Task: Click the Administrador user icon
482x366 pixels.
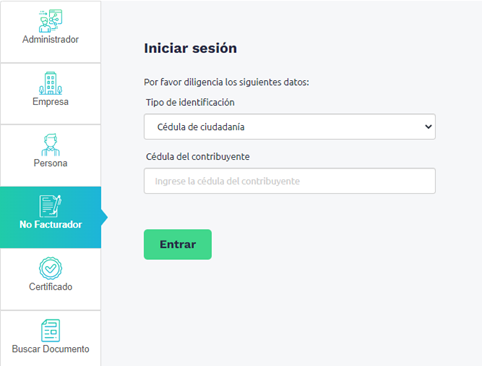Action: coord(50,20)
